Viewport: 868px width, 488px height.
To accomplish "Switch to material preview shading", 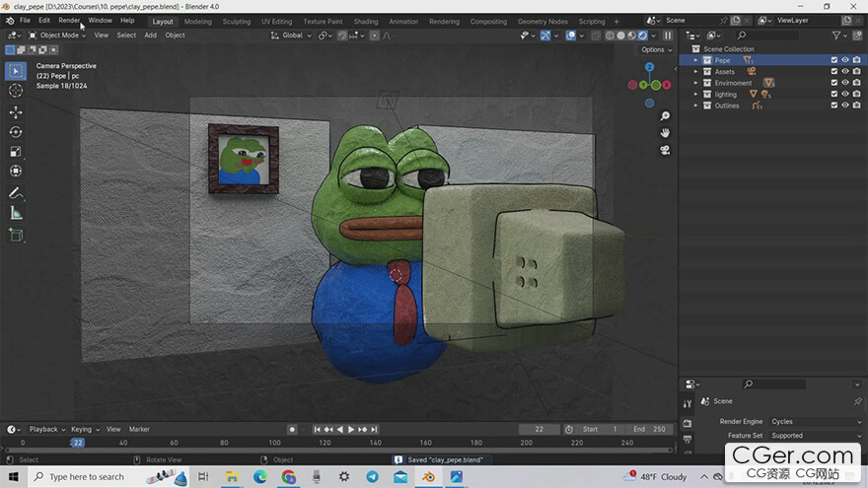I will 631,35.
